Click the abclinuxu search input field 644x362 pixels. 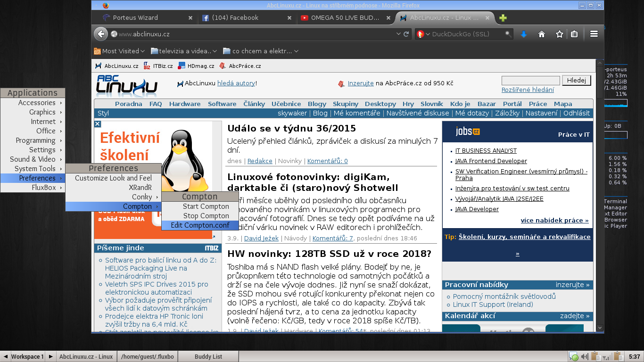click(530, 81)
